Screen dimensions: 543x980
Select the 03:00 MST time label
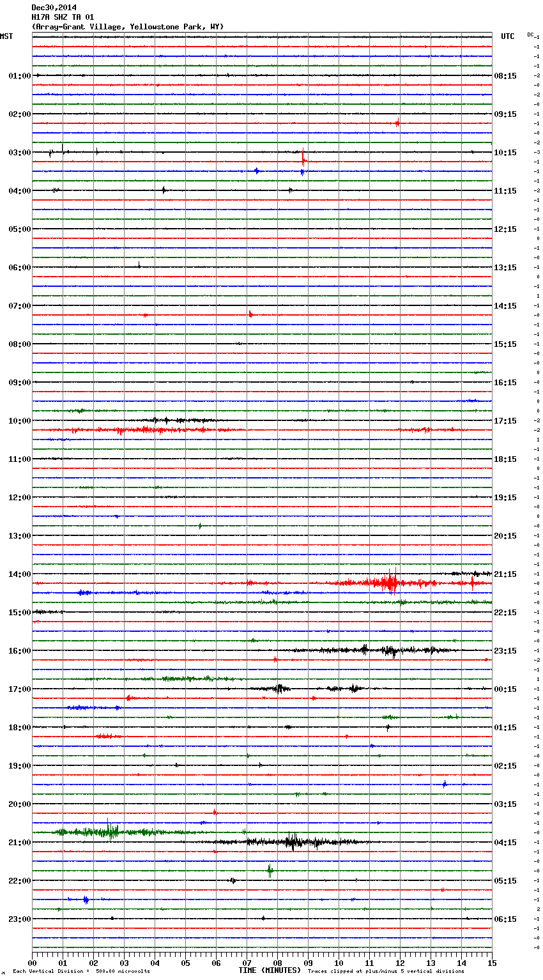(19, 153)
